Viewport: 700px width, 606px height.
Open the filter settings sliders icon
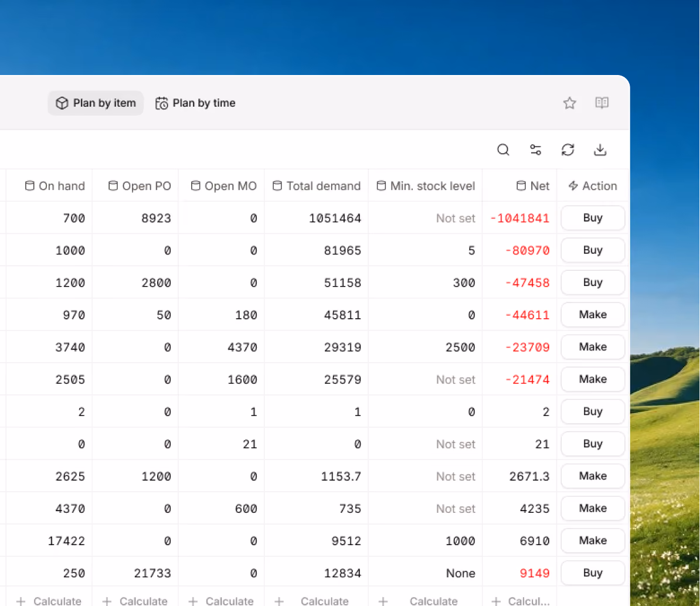pos(535,150)
